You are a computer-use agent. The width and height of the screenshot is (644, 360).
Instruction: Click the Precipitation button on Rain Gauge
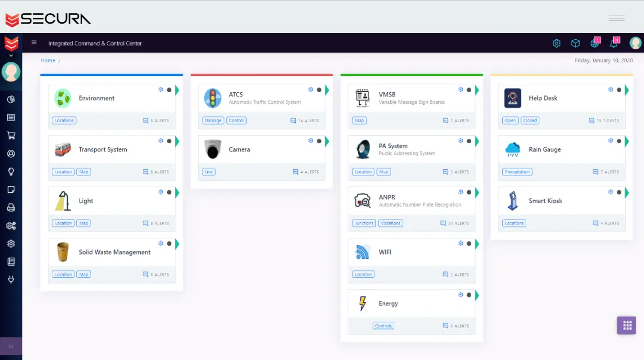517,172
